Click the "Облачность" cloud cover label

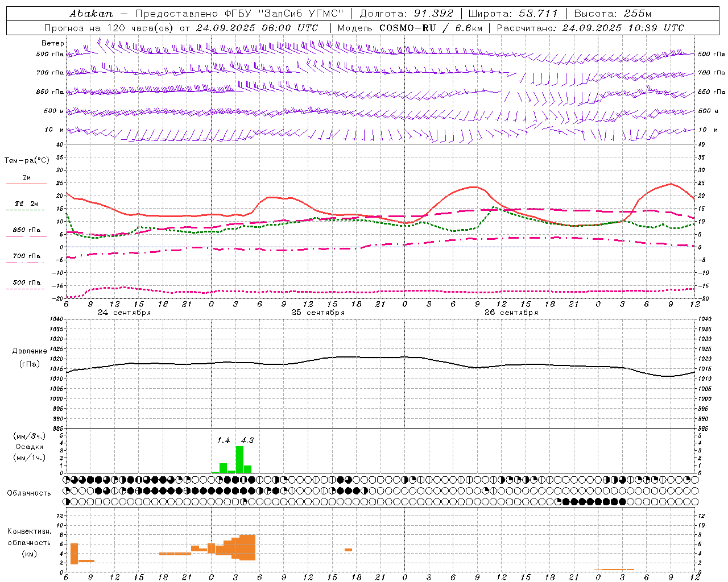[29, 493]
